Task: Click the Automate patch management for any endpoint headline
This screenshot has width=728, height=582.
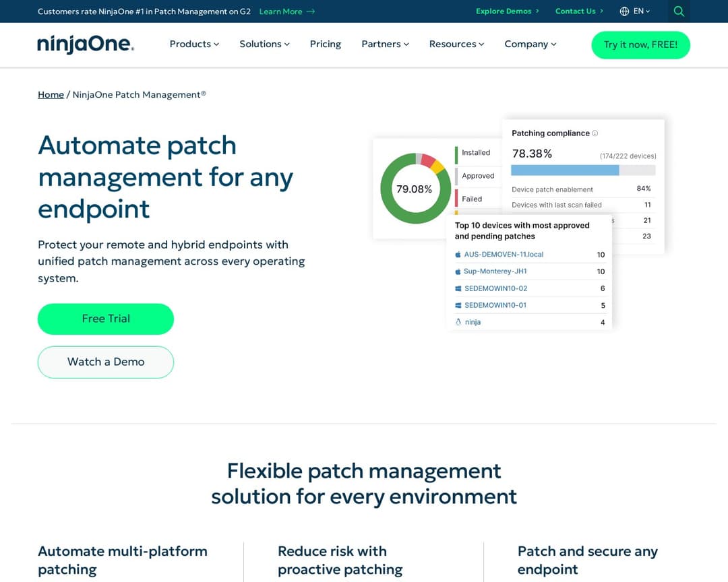Action: [x=165, y=177]
